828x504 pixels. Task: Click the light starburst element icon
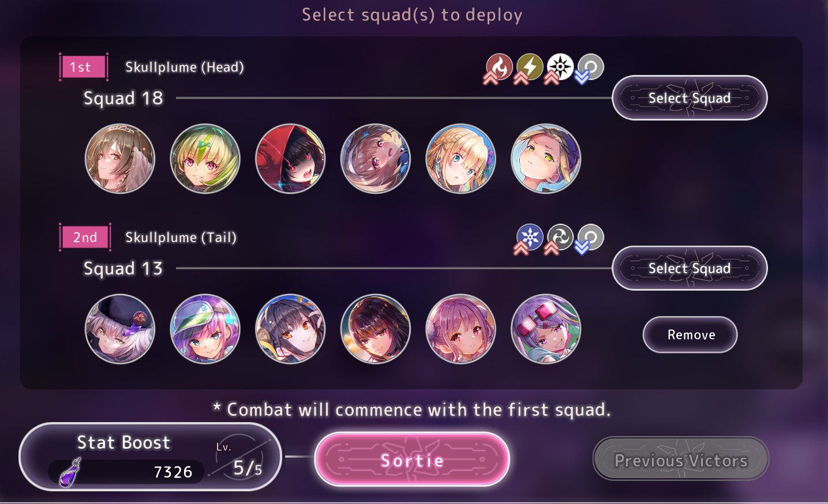pos(560,67)
